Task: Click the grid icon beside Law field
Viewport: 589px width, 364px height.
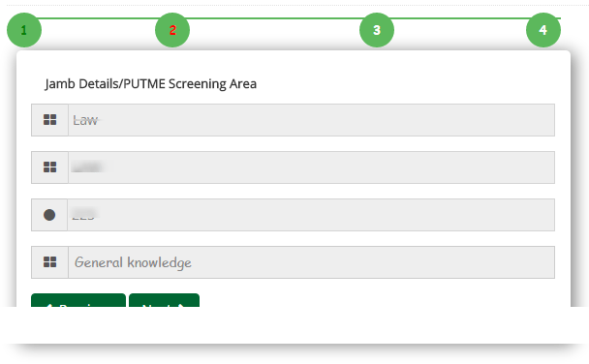Action: tap(50, 120)
